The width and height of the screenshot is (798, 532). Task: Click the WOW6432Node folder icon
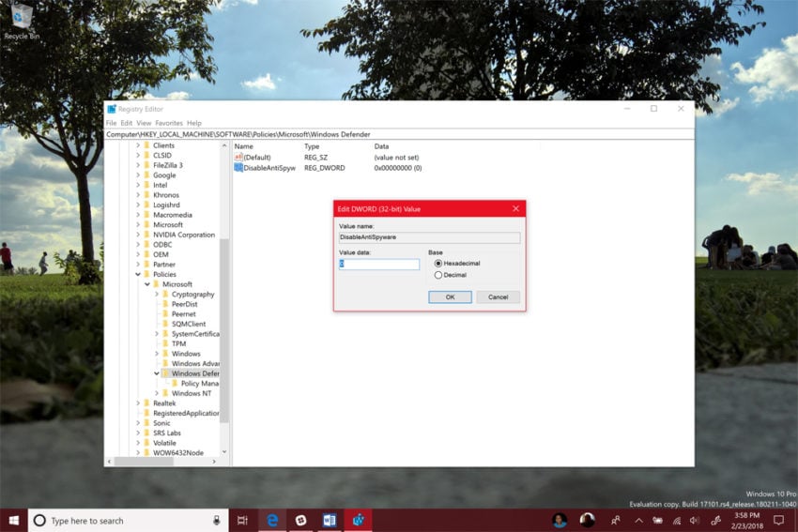(146, 452)
